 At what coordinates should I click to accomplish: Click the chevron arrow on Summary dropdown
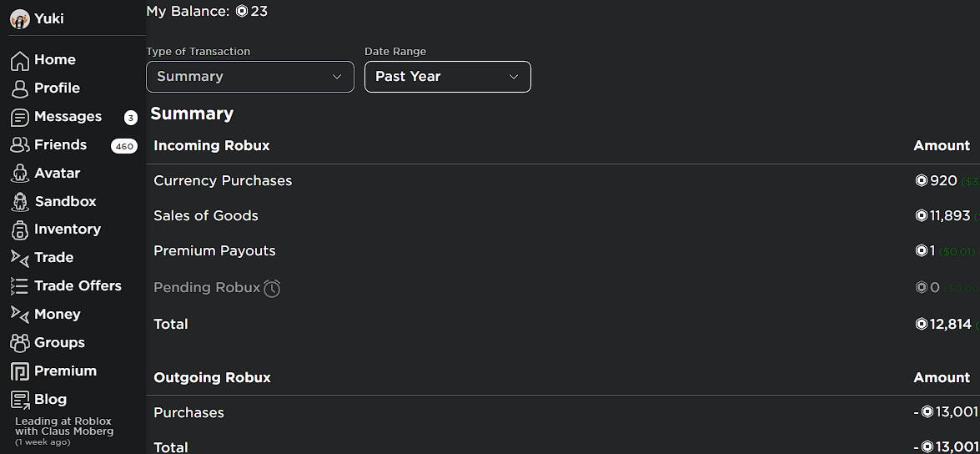pos(337,77)
